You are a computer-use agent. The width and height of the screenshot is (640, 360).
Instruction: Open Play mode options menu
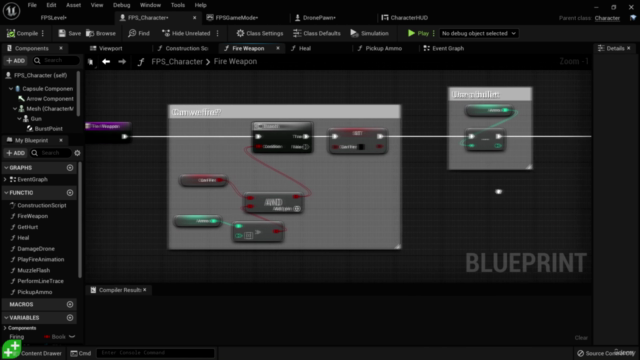(433, 33)
